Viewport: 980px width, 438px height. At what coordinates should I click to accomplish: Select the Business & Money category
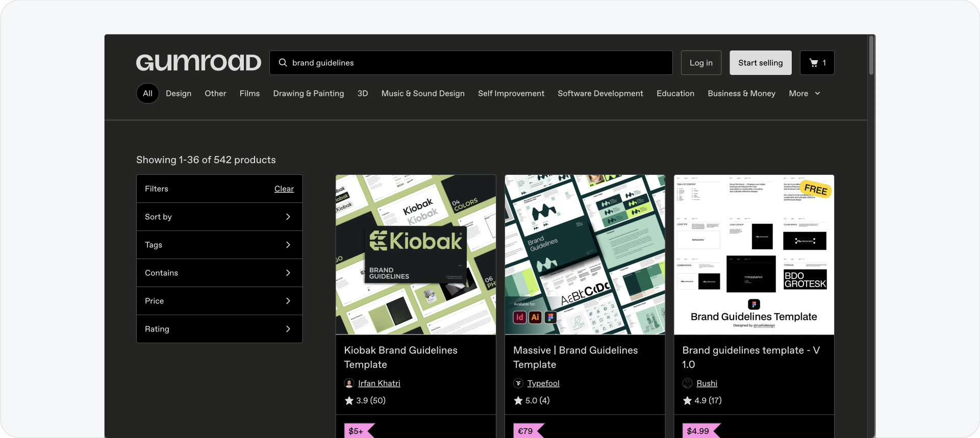[x=741, y=93]
